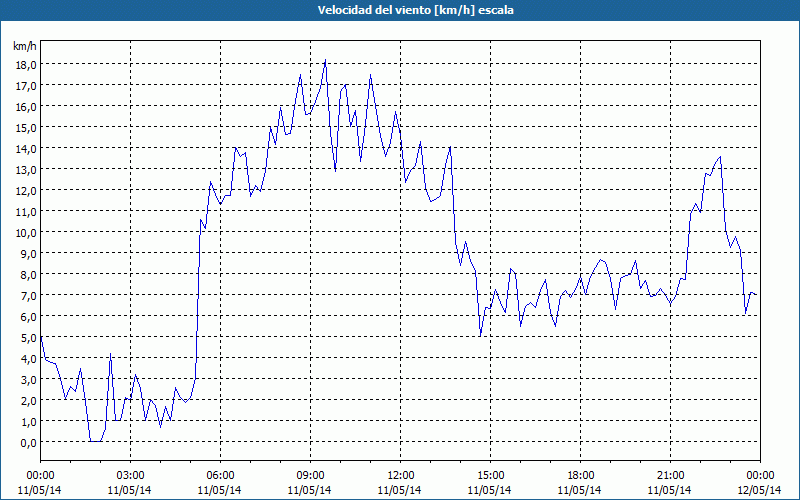
Task: Click the '2,0' y-axis value
Action: 30,401
